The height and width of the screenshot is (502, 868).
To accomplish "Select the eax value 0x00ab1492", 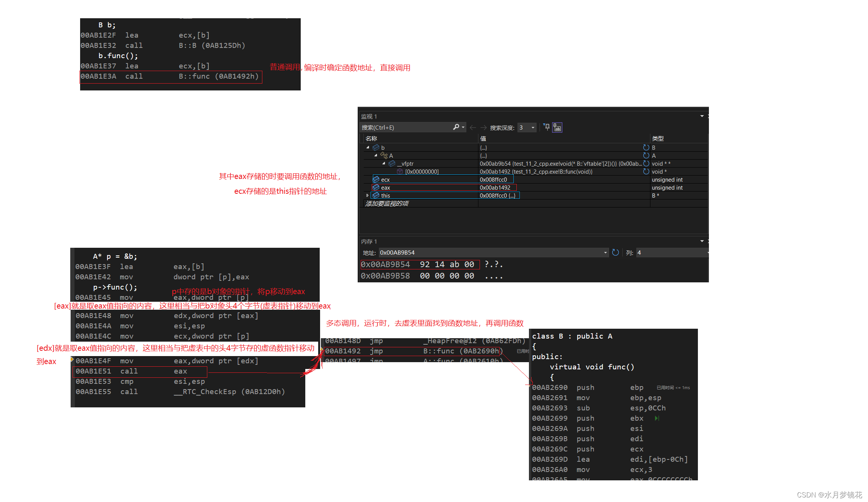I will 495,187.
